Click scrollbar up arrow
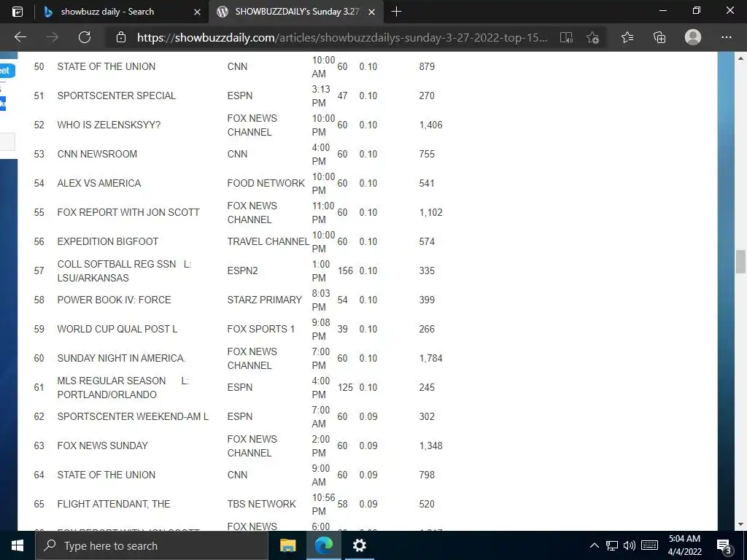 click(740, 58)
